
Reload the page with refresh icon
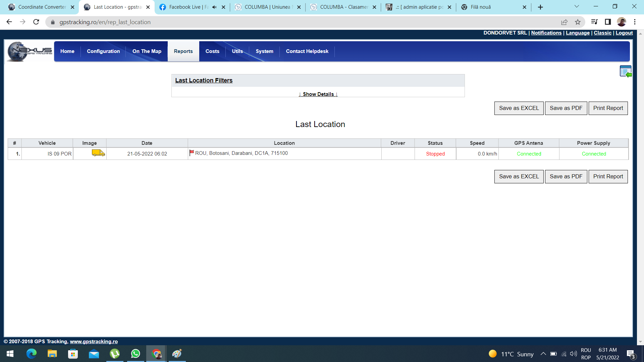tap(36, 22)
